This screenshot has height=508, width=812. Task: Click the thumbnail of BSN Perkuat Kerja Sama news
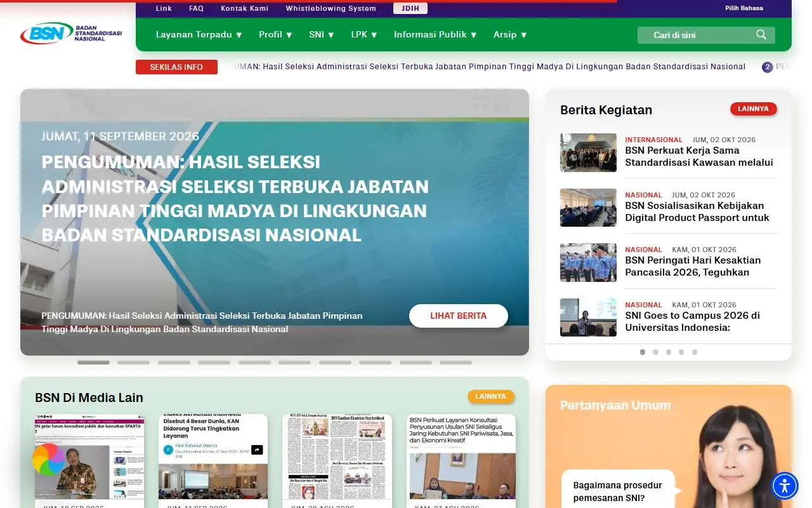pos(588,152)
